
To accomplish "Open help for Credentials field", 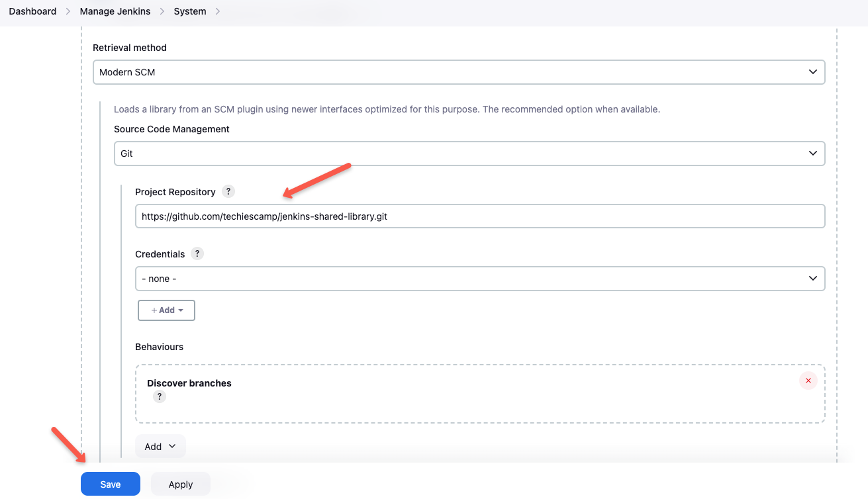I will pyautogui.click(x=197, y=253).
